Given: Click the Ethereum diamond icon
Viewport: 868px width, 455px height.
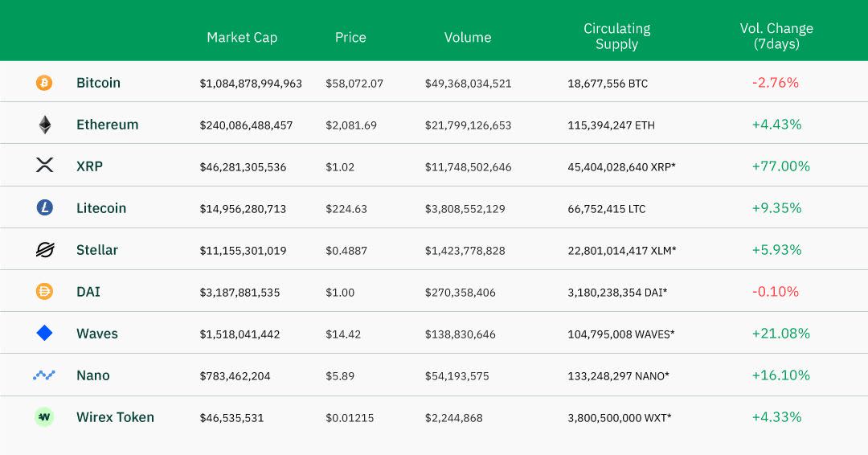Looking at the screenshot, I should (x=44, y=125).
